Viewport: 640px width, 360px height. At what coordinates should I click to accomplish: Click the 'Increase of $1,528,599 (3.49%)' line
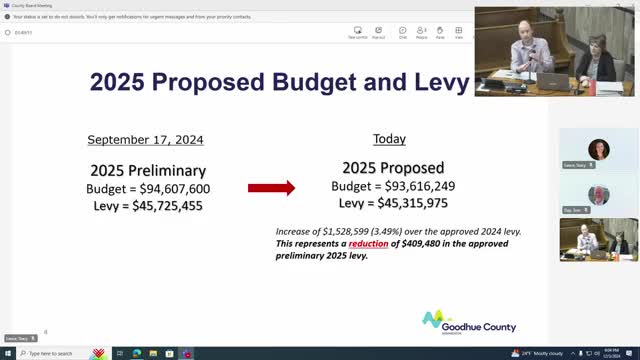[x=398, y=231]
